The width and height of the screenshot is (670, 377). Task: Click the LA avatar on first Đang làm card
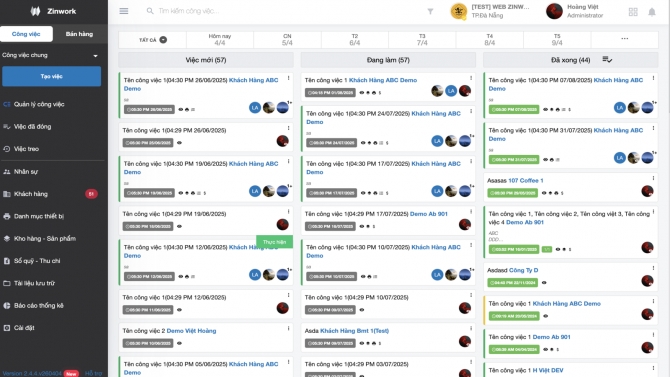pos(451,91)
